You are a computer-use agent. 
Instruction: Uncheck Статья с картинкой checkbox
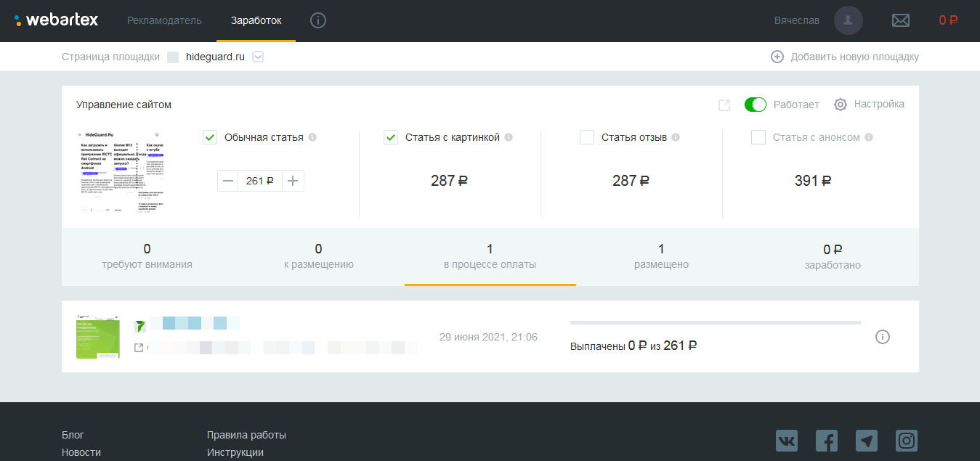coord(391,137)
